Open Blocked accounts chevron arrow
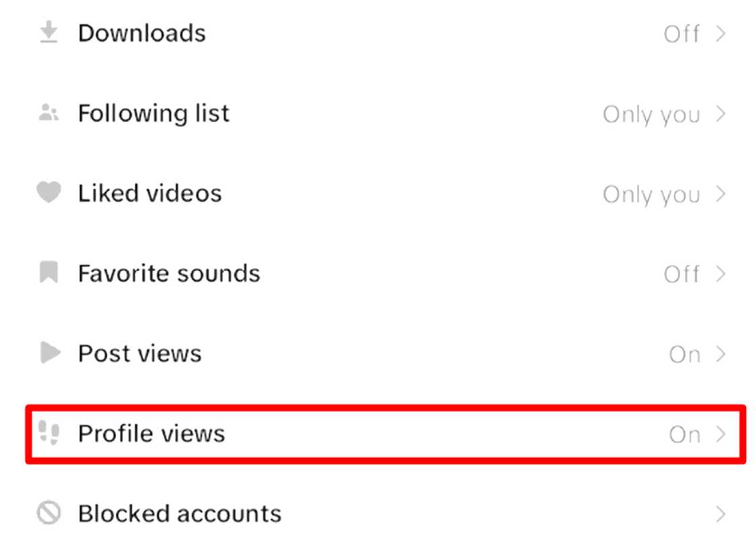This screenshot has width=756, height=541. tap(720, 514)
